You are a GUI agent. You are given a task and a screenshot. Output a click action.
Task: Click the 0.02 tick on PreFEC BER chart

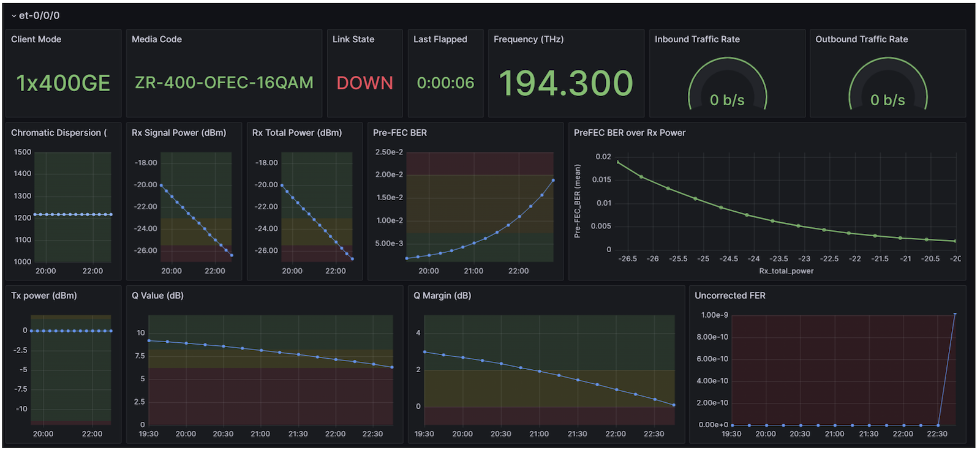pos(603,157)
